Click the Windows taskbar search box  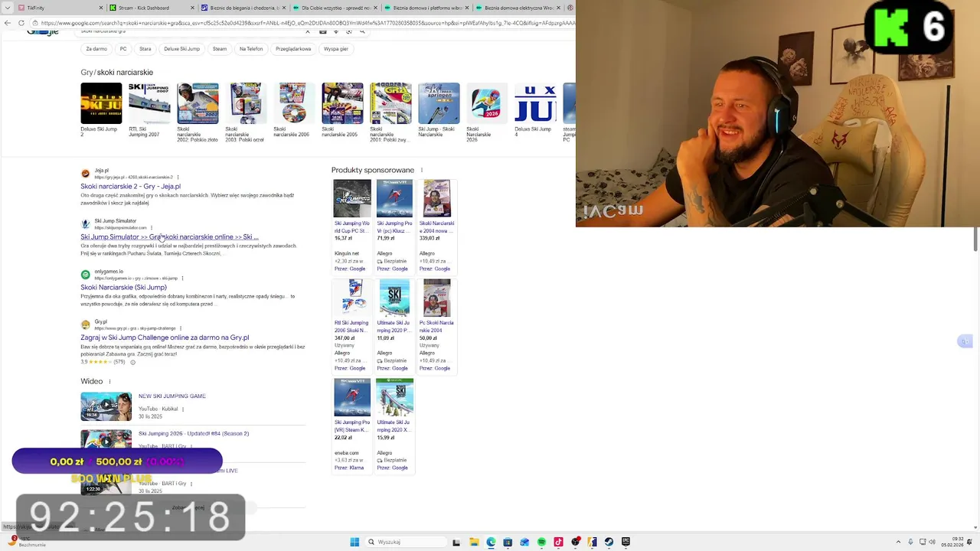coord(404,542)
